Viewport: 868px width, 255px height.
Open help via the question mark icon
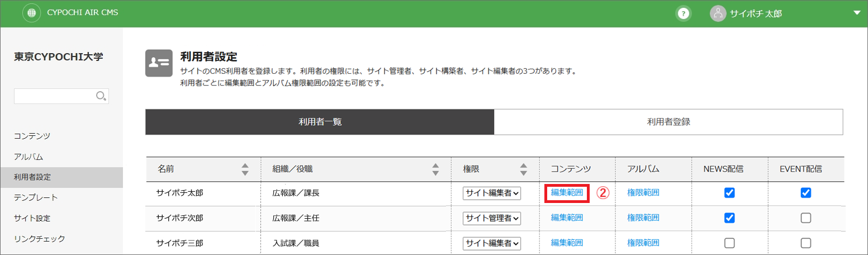pos(683,13)
